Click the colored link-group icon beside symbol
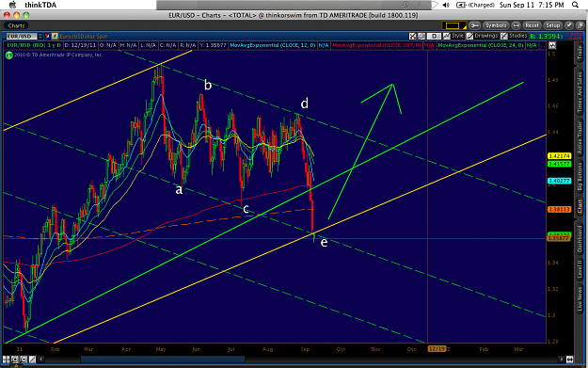Image resolution: width=588 pixels, height=368 pixels. click(47, 37)
